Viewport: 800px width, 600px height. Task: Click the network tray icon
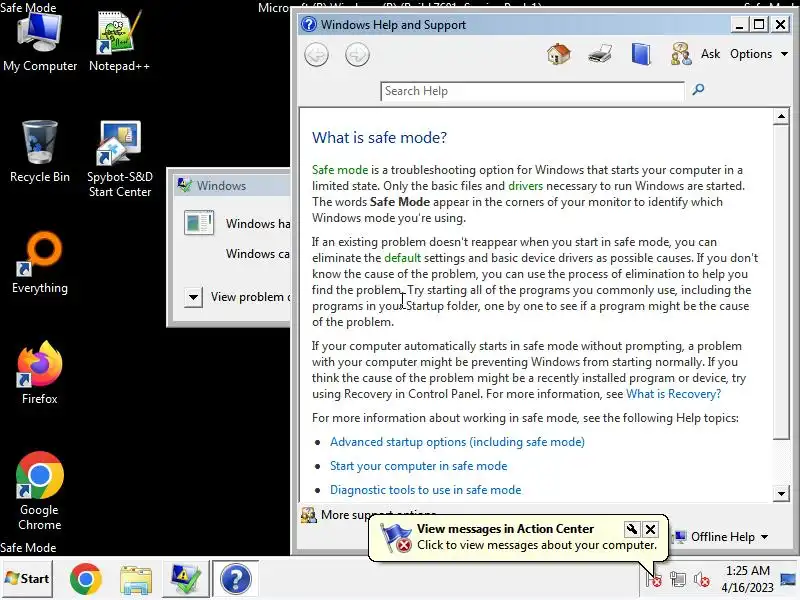click(678, 580)
